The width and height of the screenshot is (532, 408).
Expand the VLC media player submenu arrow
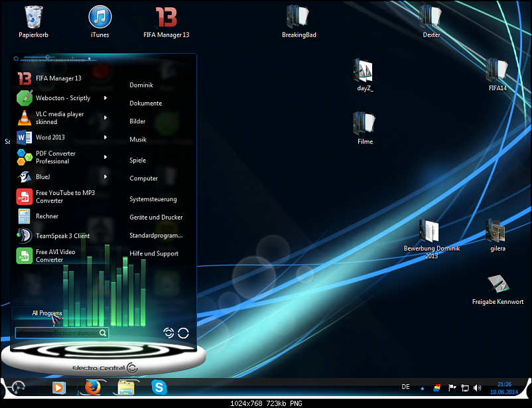point(105,117)
